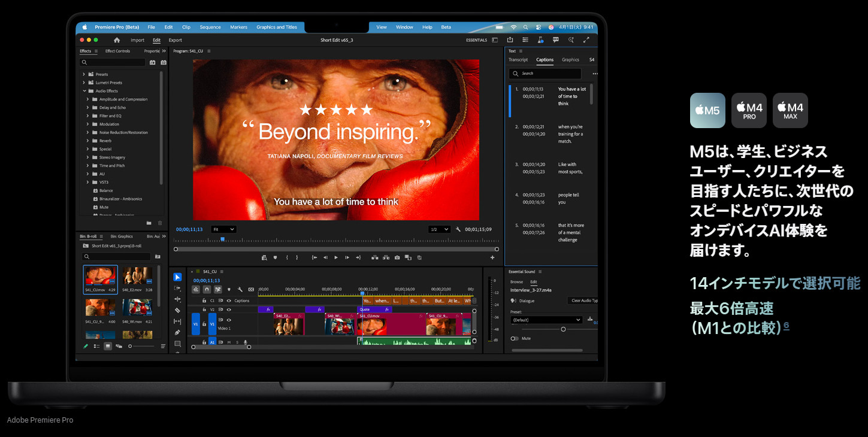868x437 pixels.
Task: Hide the V2 track with its eye icon
Action: point(228,309)
